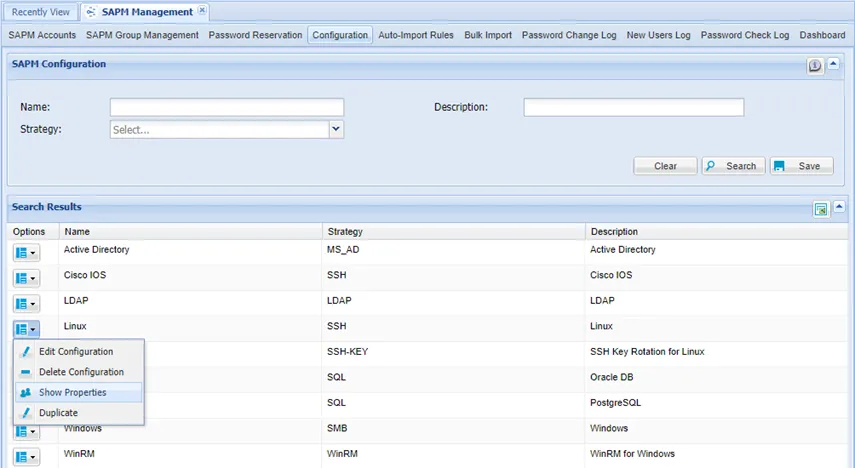Choose Edit Configuration from context menu
The height and width of the screenshot is (468, 855).
[79, 352]
